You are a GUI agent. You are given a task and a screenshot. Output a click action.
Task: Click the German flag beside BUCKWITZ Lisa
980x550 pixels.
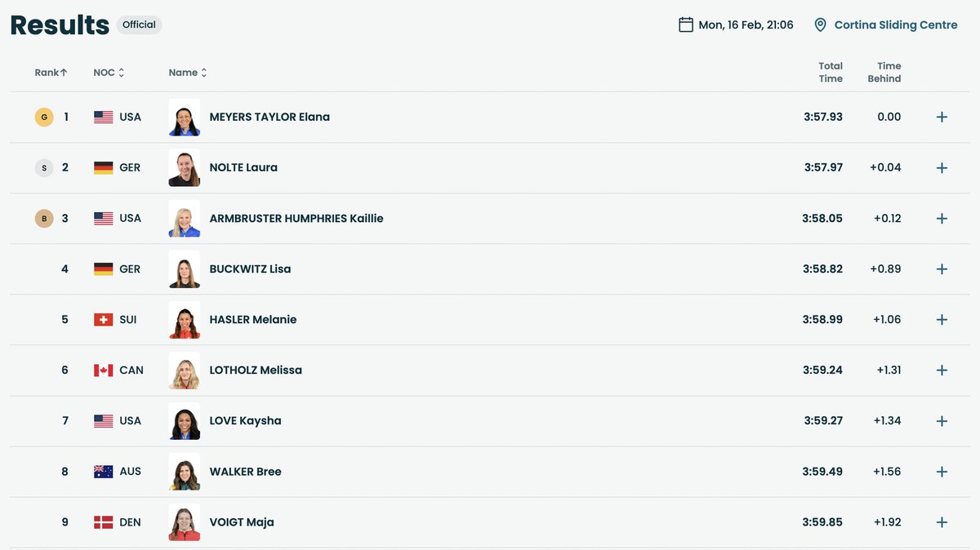(104, 269)
